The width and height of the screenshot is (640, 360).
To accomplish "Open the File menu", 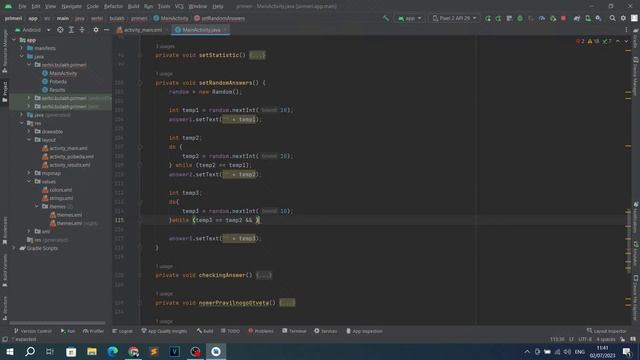I will click(x=22, y=7).
